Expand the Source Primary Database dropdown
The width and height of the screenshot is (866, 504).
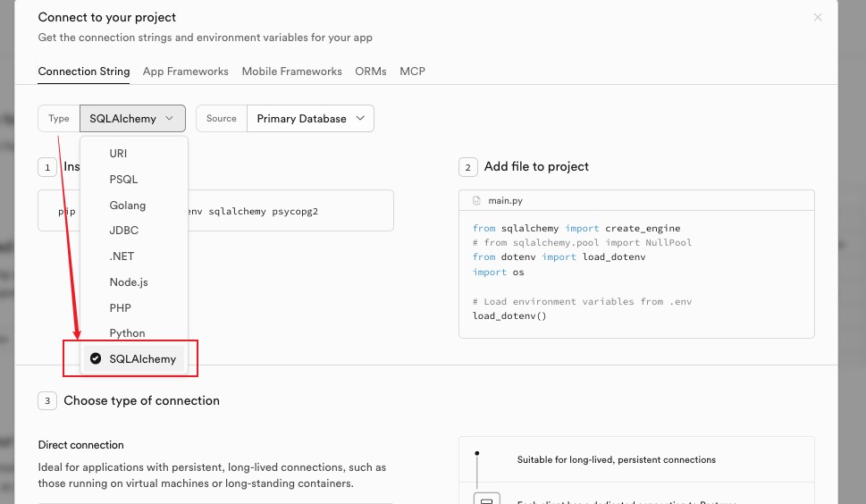(x=309, y=119)
